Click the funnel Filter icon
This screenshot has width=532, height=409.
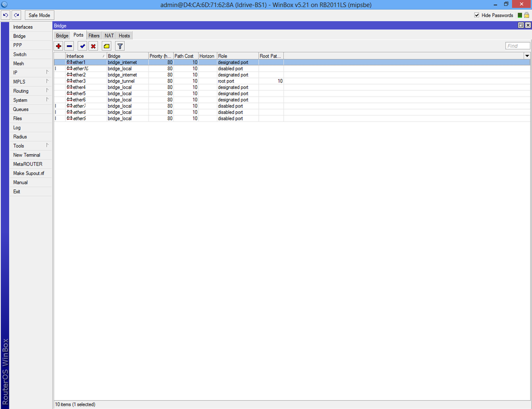click(x=120, y=46)
